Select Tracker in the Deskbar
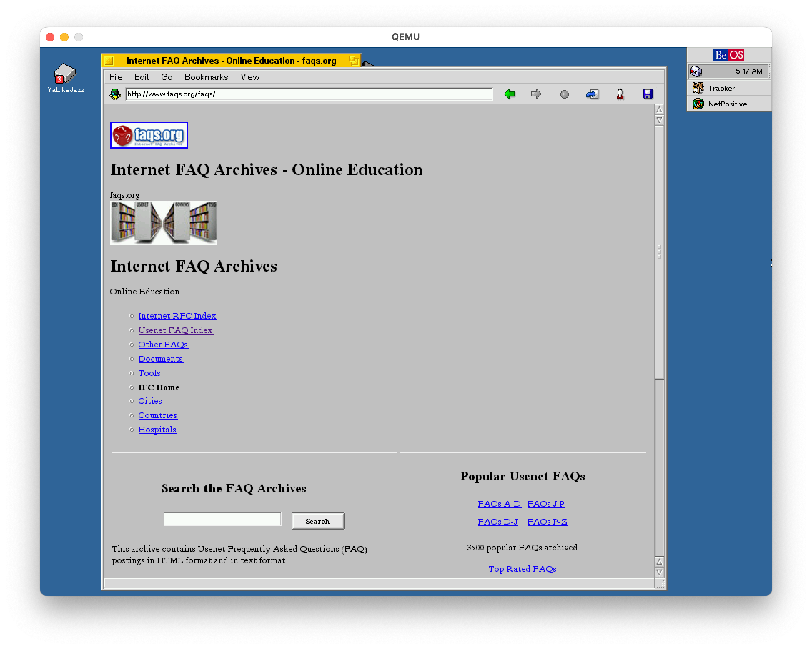 pyautogui.click(x=721, y=88)
